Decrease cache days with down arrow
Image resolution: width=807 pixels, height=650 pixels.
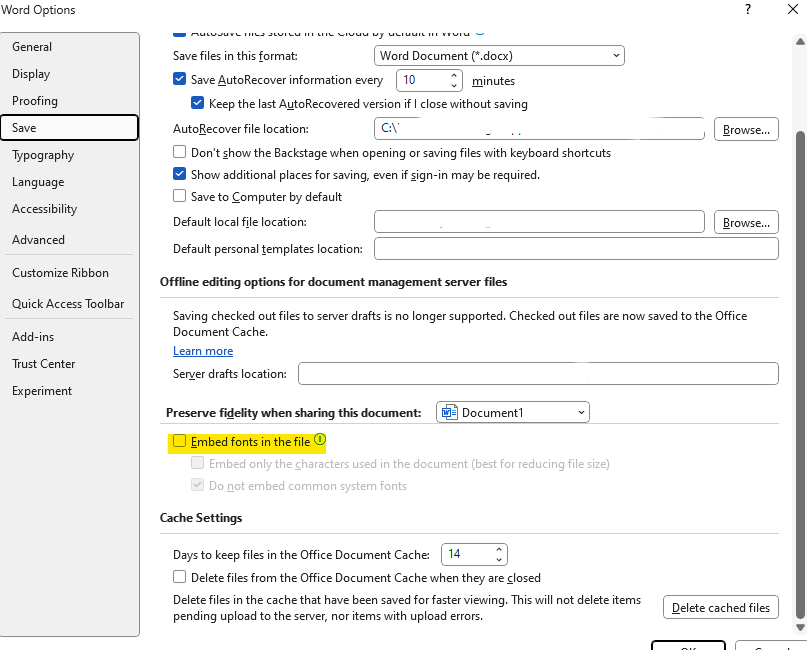tap(499, 559)
